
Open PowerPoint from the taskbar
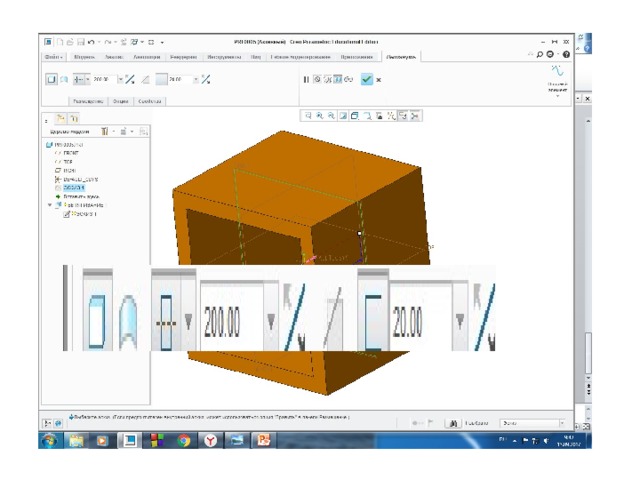point(263,440)
